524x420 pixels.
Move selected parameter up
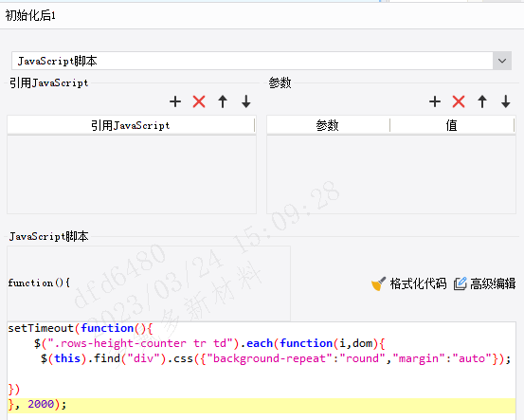482,101
